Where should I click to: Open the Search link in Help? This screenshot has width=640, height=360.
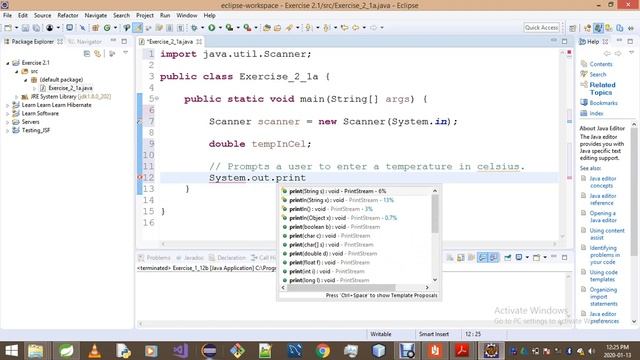coord(598,74)
